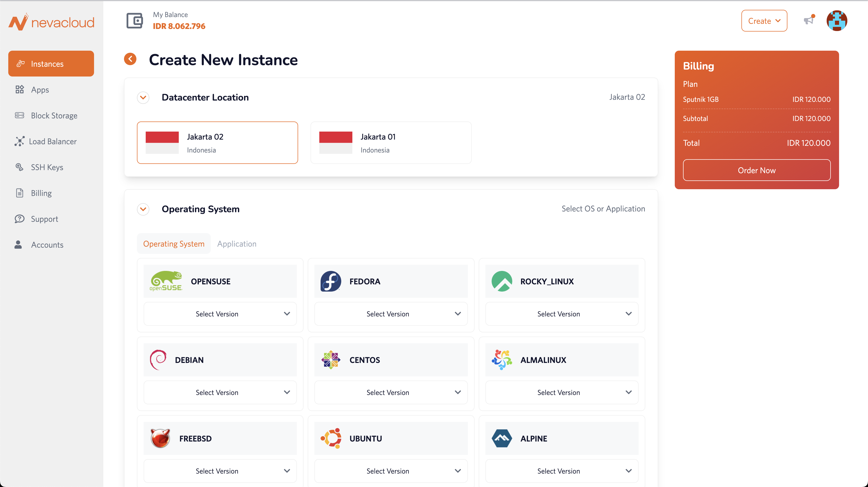This screenshot has width=868, height=487.
Task: Click the FreeBSD daemon logo
Action: point(160,438)
